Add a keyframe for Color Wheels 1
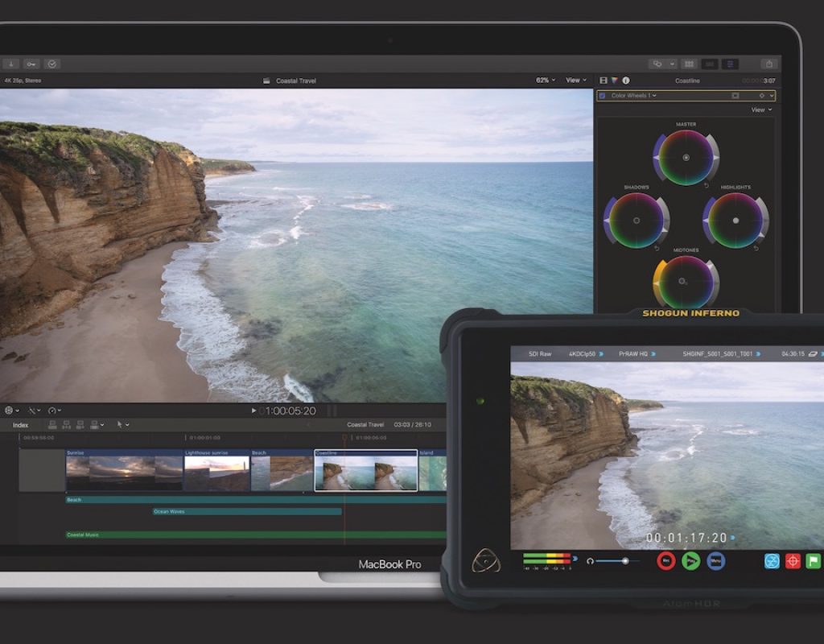Screen dimensions: 824x644 point(761,96)
